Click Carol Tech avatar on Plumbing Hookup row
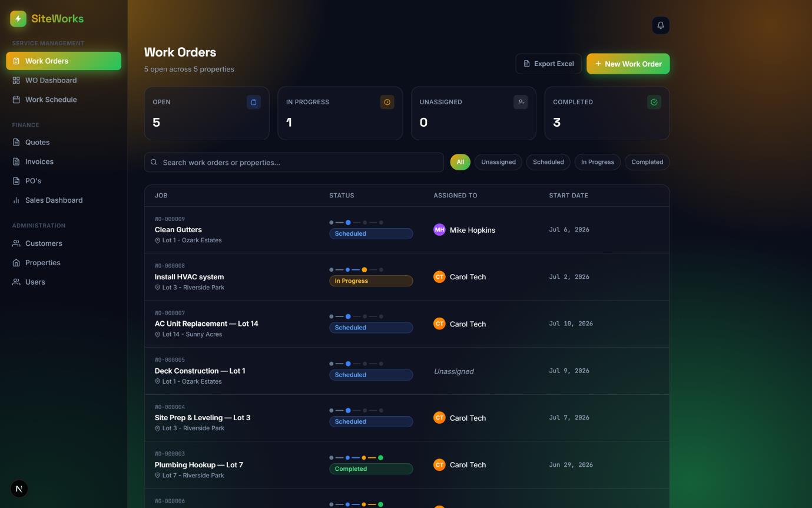This screenshot has width=812, height=508. coord(439,465)
